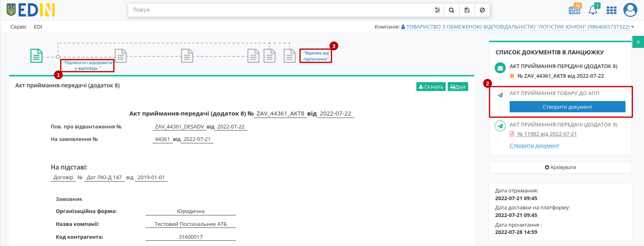The width and height of the screenshot is (644, 246).
Task: Open user profile avatar
Action: (630, 10)
